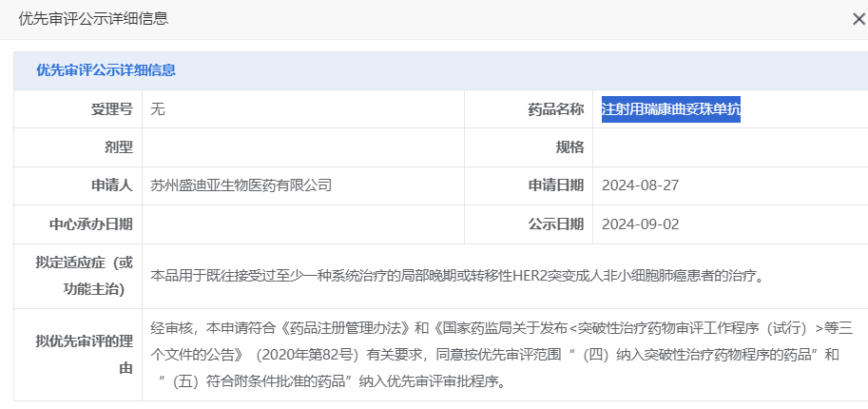Image resolution: width=868 pixels, height=409 pixels.
Task: Close the 优先审评公示详细信息 dialog
Action: pos(858,18)
